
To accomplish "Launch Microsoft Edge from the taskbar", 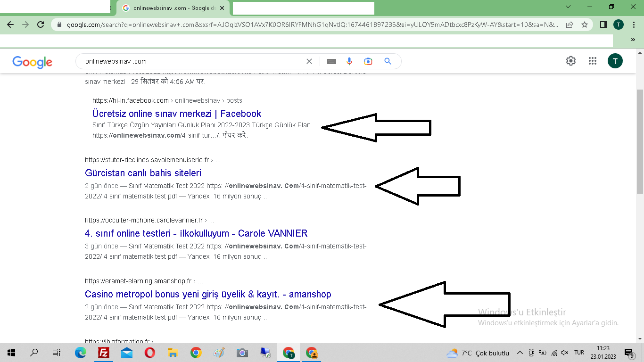I will point(81,353).
